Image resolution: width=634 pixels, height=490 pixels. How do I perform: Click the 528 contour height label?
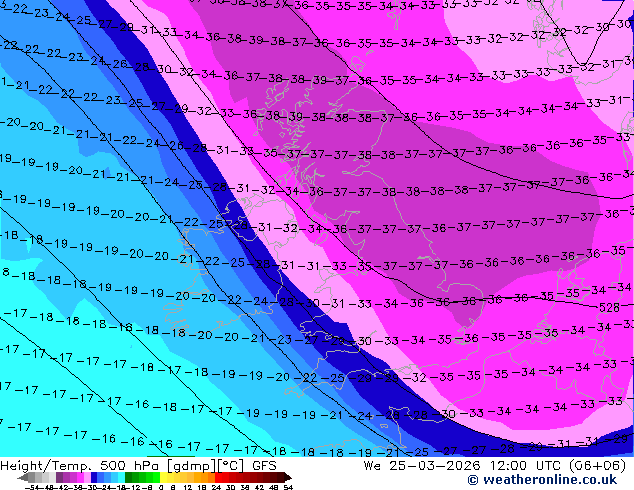coord(609,308)
